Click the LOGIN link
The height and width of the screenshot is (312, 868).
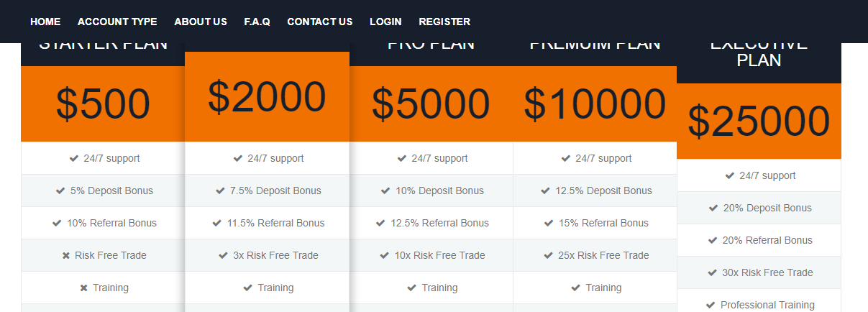pyautogui.click(x=385, y=22)
